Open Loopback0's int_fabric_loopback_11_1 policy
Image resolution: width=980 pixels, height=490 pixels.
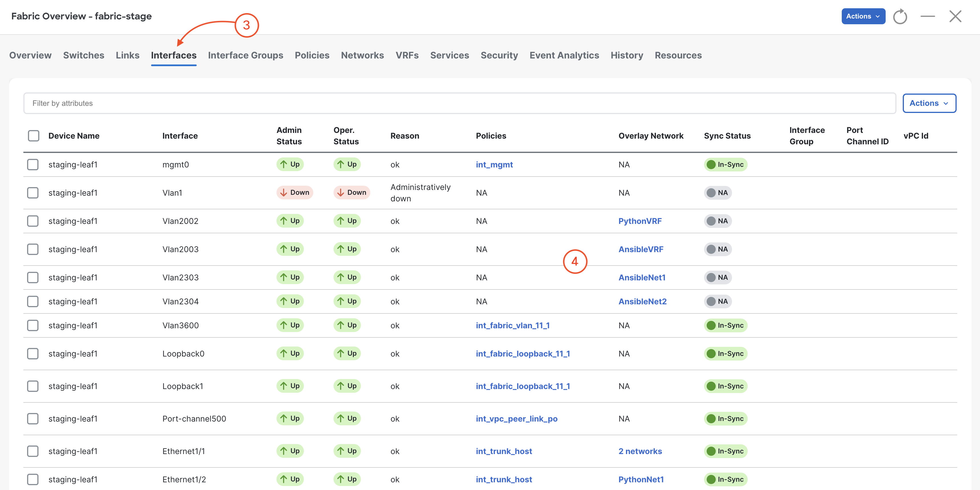point(523,354)
